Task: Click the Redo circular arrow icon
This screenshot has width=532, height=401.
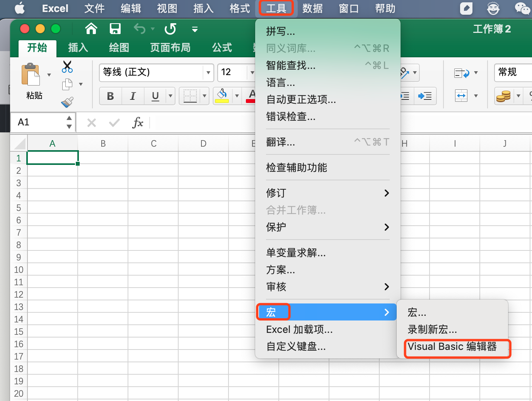Action: [x=170, y=29]
